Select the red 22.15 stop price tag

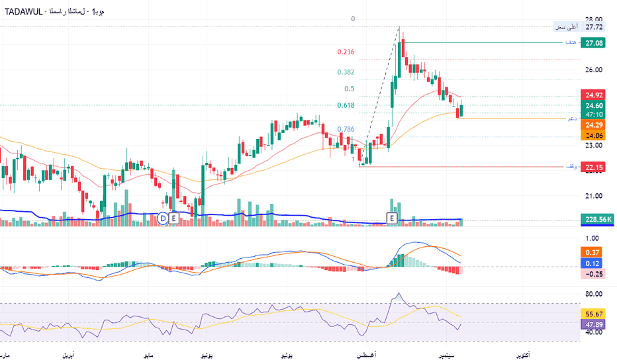(x=593, y=167)
